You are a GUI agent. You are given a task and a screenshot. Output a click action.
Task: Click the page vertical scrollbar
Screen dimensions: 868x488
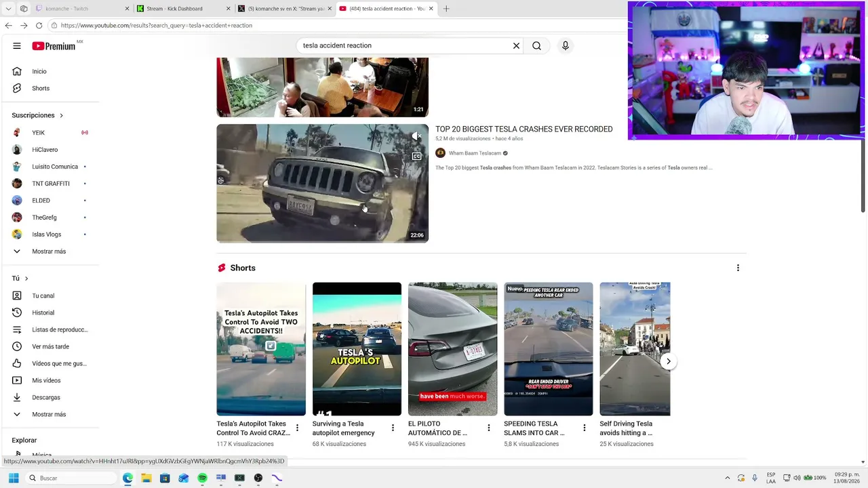pyautogui.click(x=863, y=176)
